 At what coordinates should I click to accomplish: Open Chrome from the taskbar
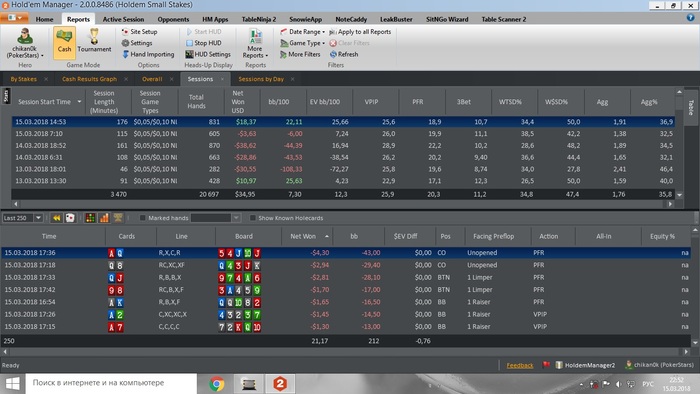217,384
